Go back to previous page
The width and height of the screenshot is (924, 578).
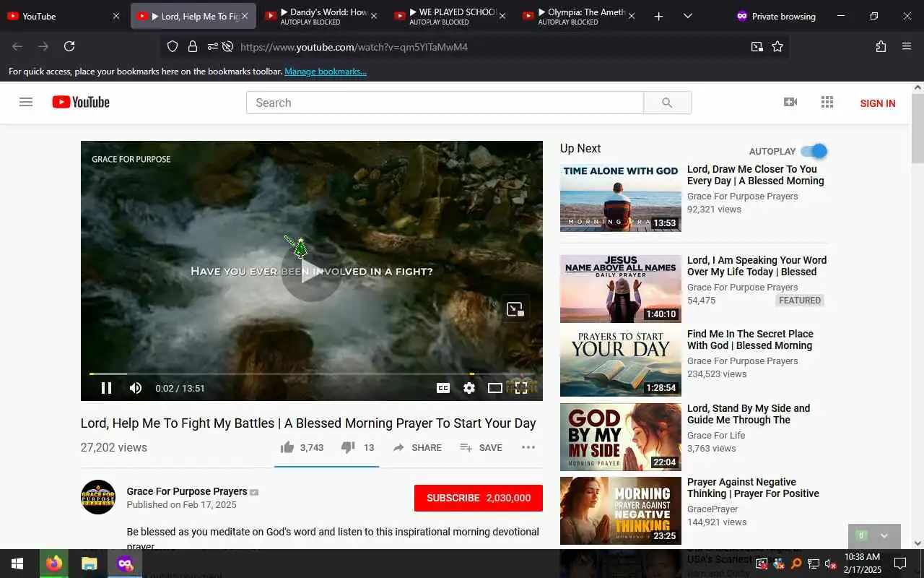[x=17, y=46]
